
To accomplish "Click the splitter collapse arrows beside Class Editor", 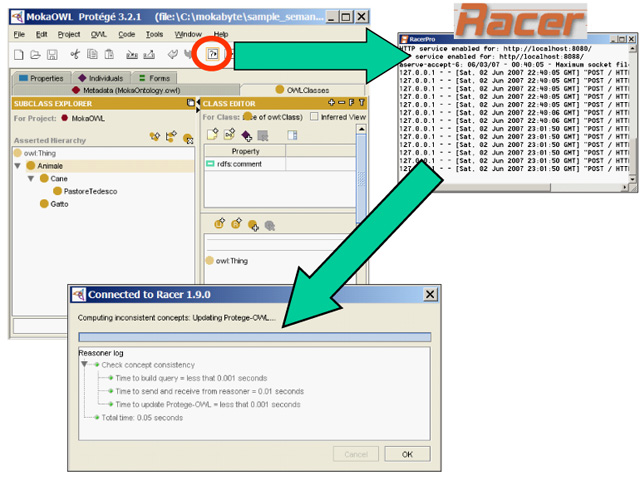I will (198, 106).
